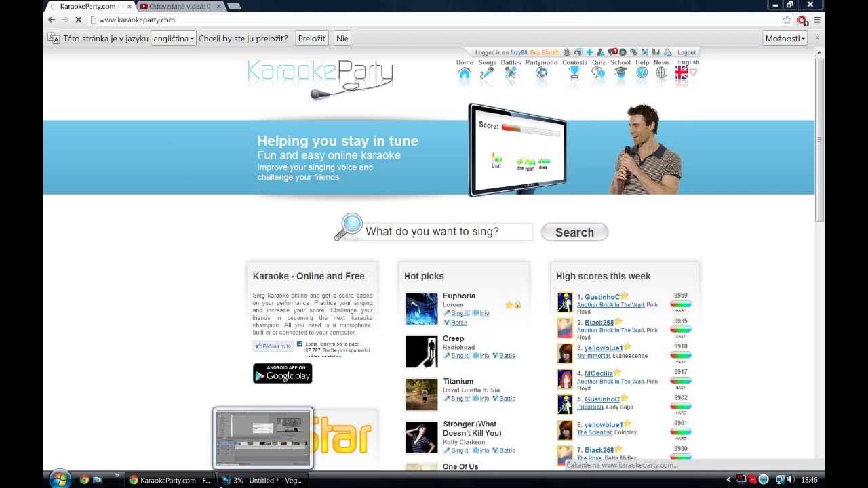The image size is (868, 488).
Task: Open the School graduation cap icon
Action: 620,73
